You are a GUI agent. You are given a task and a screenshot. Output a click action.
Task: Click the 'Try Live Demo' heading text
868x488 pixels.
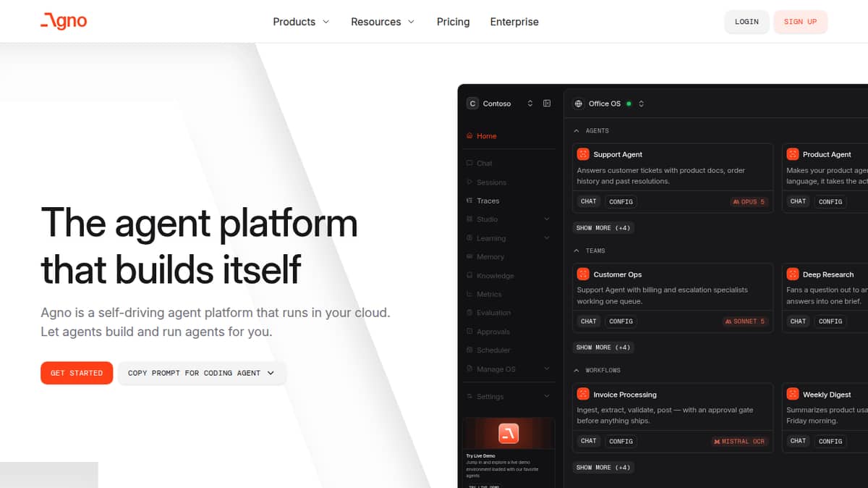[480, 456]
